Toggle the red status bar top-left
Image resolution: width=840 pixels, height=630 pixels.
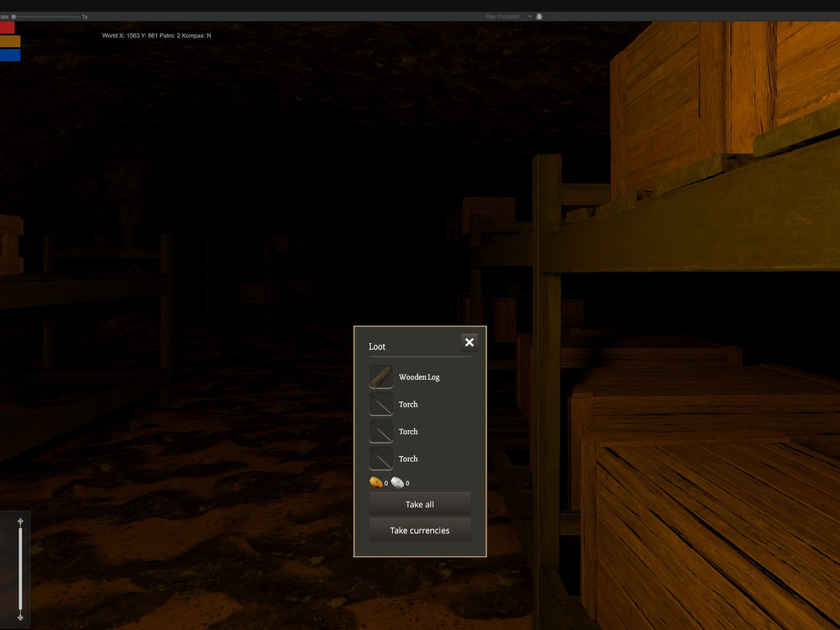click(x=7, y=26)
